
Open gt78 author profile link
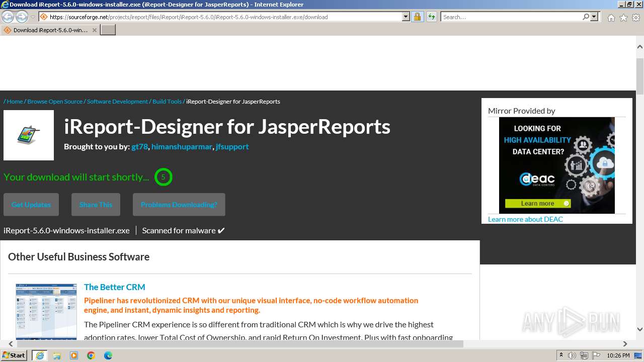point(139,146)
